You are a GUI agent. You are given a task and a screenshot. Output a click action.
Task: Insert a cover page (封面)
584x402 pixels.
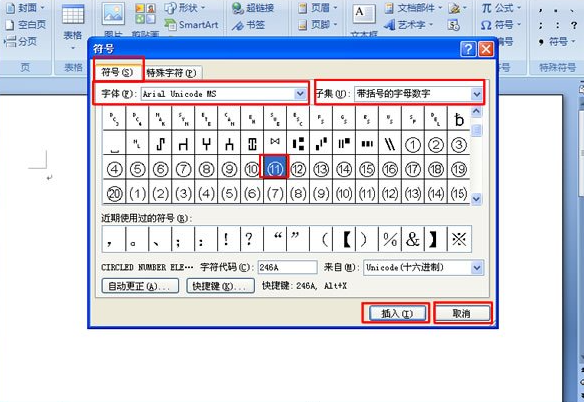[25, 7]
